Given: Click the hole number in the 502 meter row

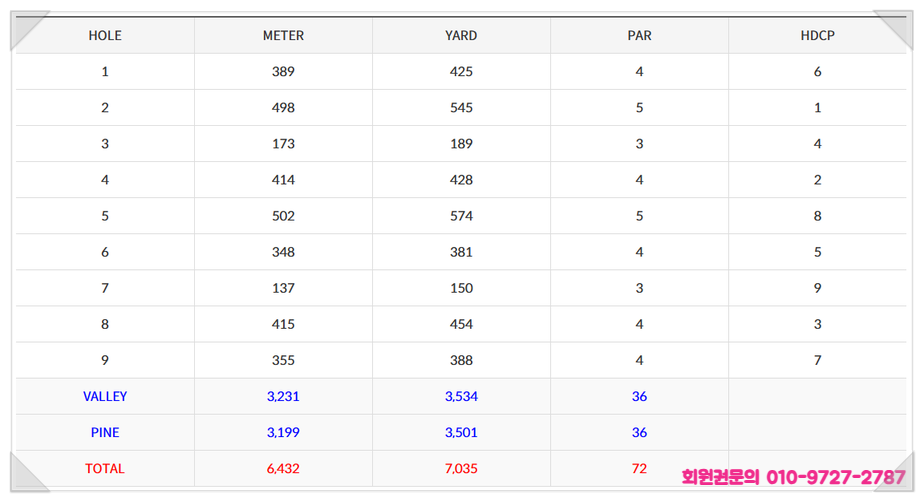Looking at the screenshot, I should [105, 216].
